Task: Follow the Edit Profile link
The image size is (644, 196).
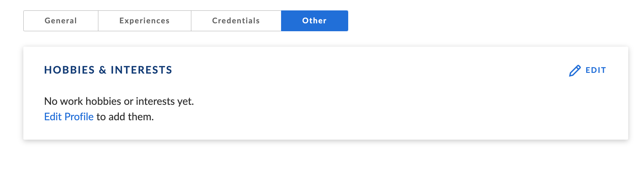Action: pos(69,117)
